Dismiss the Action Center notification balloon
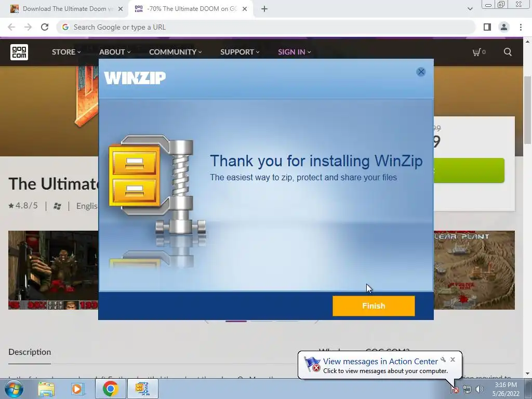This screenshot has height=399, width=532. point(453,360)
